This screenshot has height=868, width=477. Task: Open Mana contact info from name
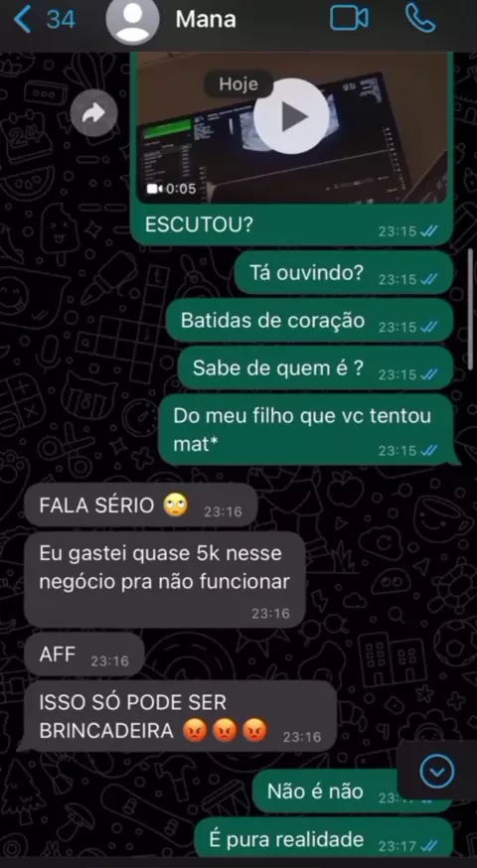[x=206, y=20]
